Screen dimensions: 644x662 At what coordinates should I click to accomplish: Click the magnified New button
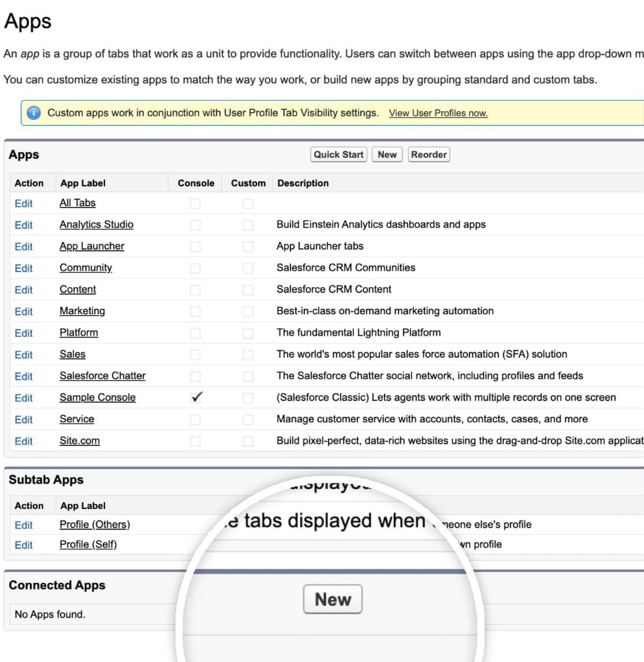[333, 599]
